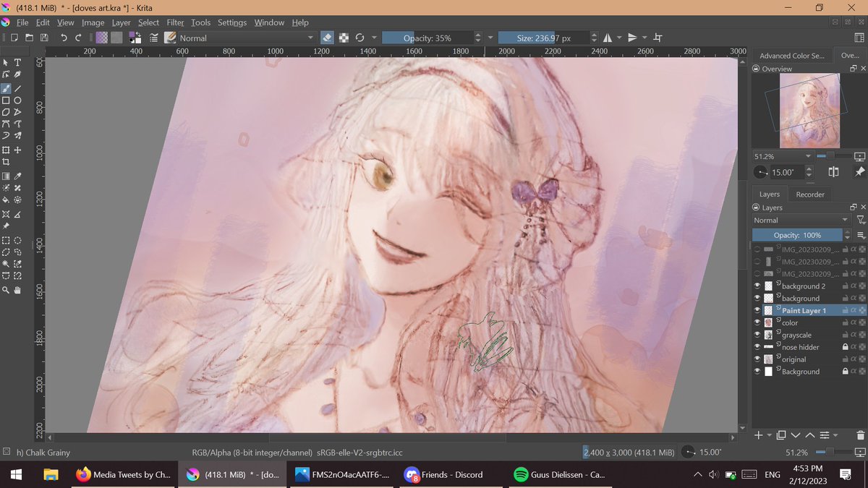
Task: Add a new paint layer with plus button
Action: point(758,435)
